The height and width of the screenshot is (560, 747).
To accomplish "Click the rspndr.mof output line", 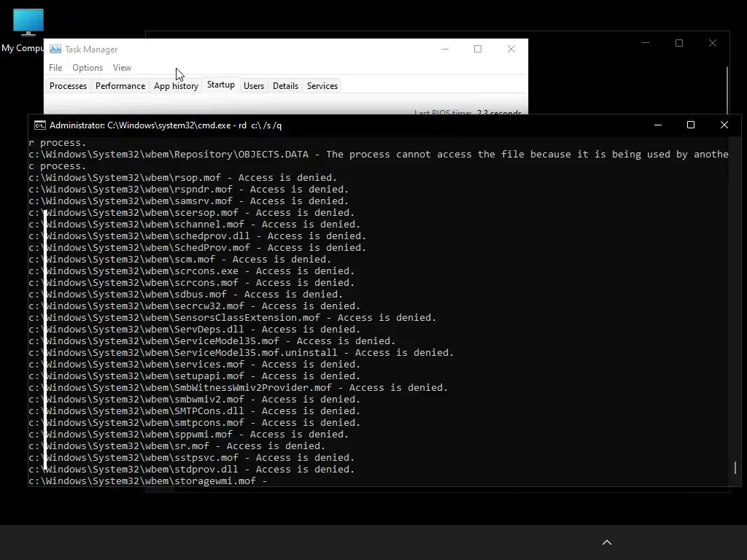I will [189, 189].
